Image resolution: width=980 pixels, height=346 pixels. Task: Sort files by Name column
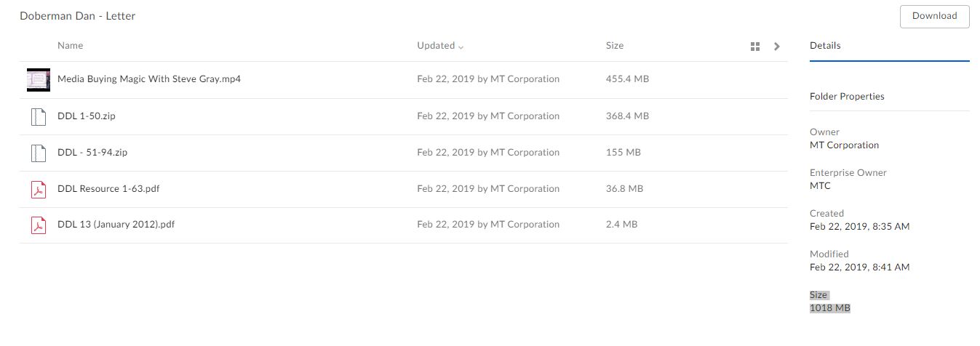[70, 46]
